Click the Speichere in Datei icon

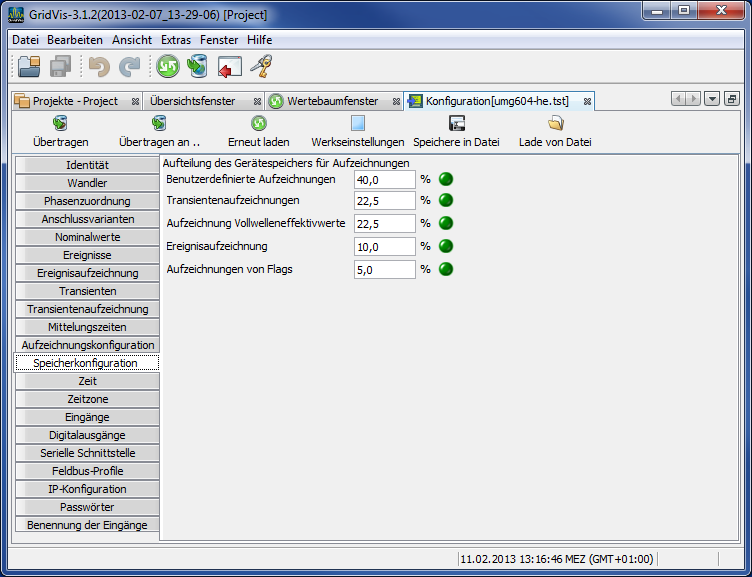[x=457, y=123]
